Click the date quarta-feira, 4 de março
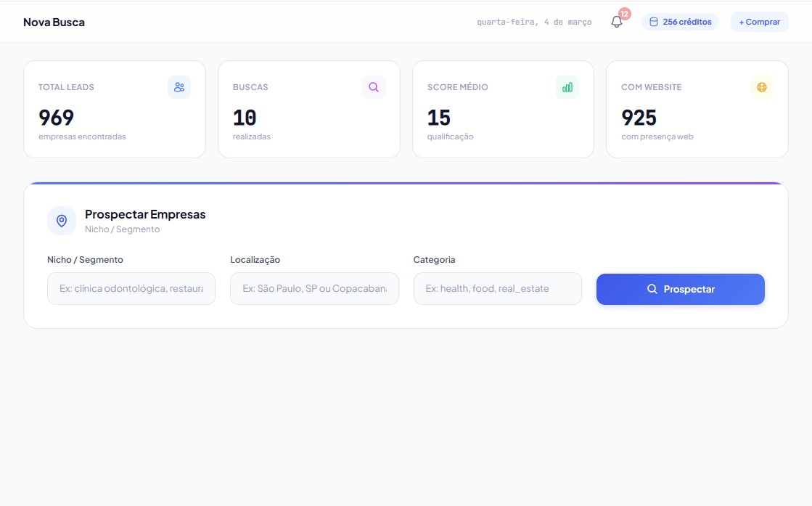This screenshot has width=812, height=506. coord(534,22)
